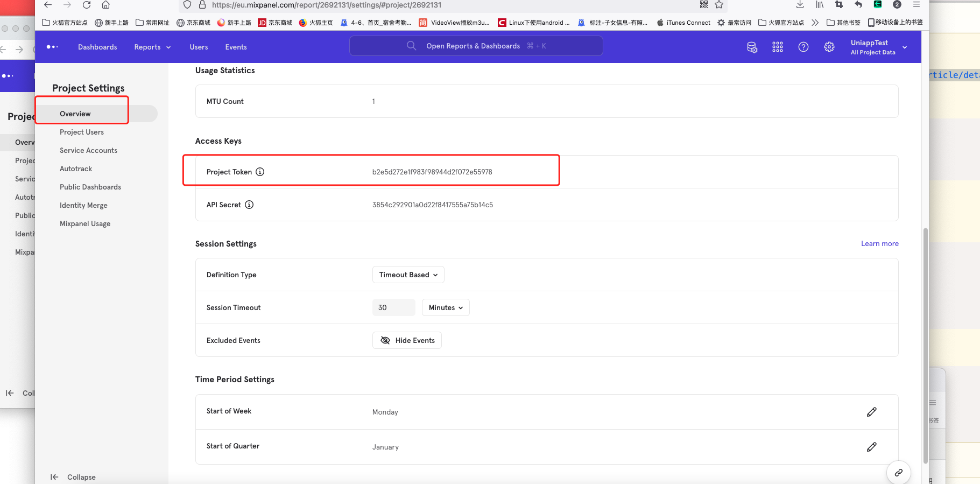Click the API Secret info icon
This screenshot has height=484, width=980.
click(249, 205)
